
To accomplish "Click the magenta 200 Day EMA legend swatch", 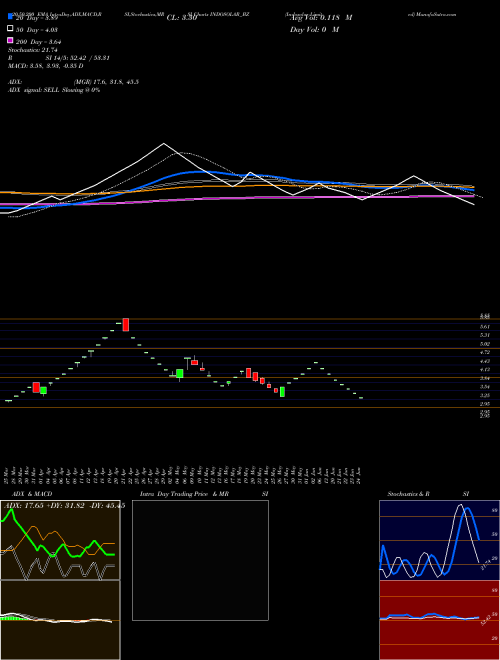I will click(x=11, y=40).
